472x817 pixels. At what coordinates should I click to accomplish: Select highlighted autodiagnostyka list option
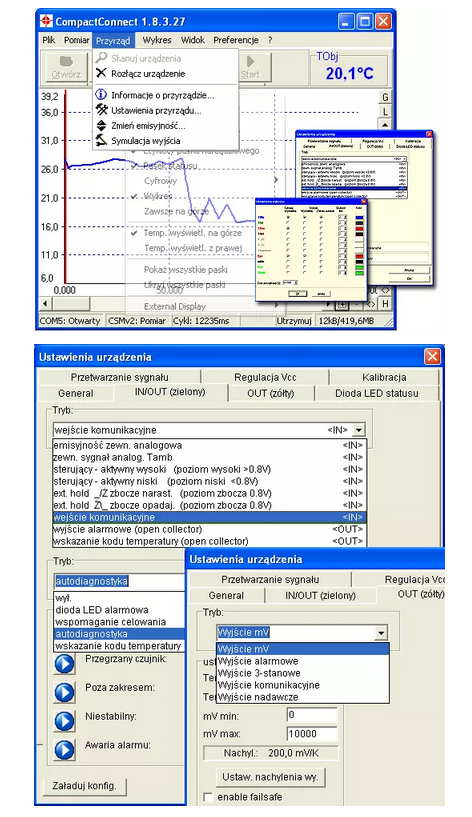coord(119,634)
